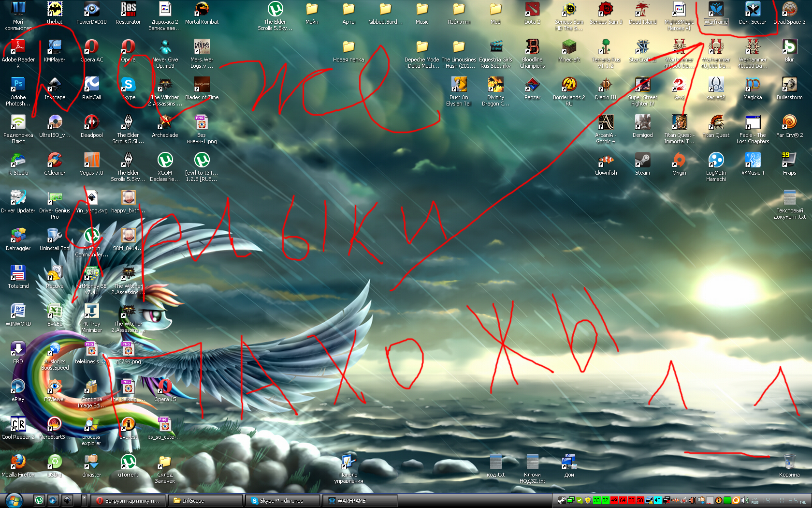
Task: Select the EXCEL desktop icon
Action: (x=55, y=315)
